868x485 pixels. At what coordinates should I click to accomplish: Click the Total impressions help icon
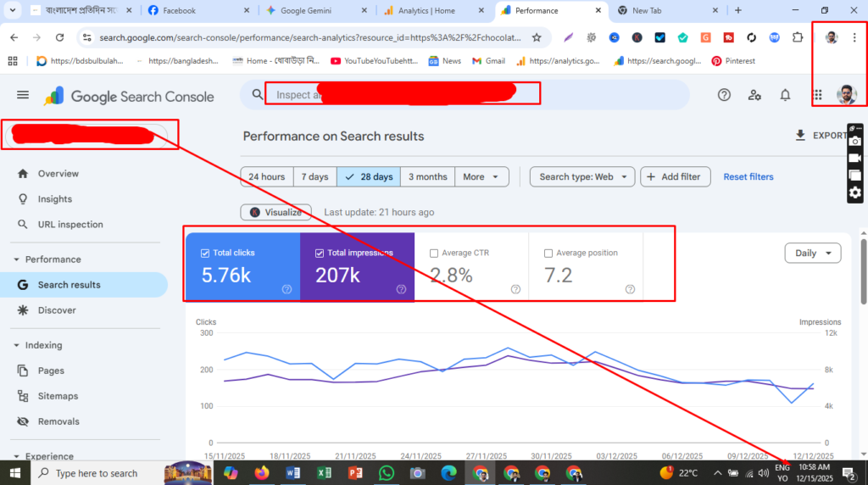click(401, 289)
